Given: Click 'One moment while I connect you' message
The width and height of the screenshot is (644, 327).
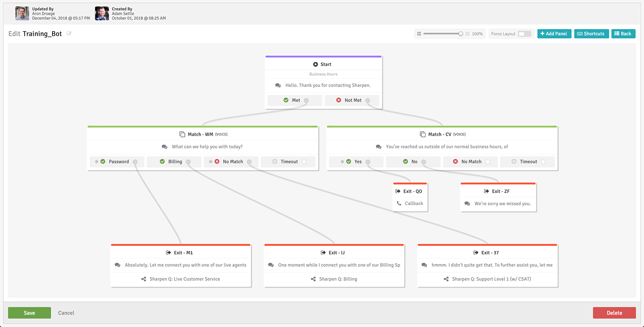Looking at the screenshot, I should point(339,265).
